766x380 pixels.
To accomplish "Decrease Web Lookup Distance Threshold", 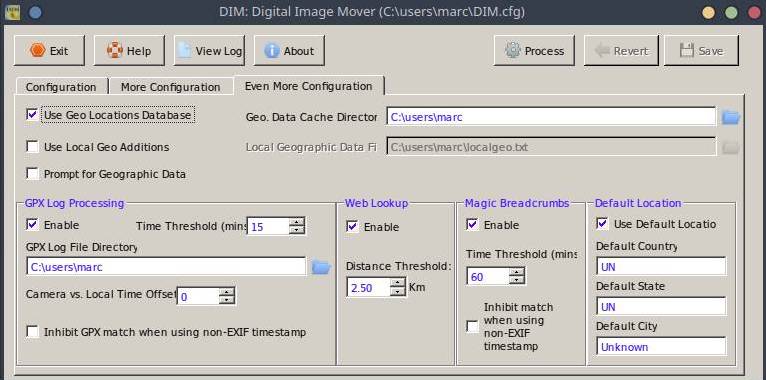I will [398, 292].
